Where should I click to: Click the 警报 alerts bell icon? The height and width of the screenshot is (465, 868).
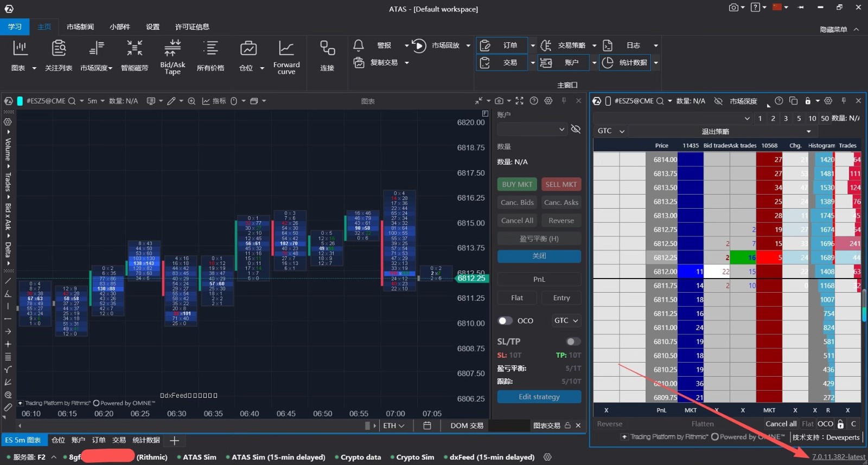click(359, 46)
